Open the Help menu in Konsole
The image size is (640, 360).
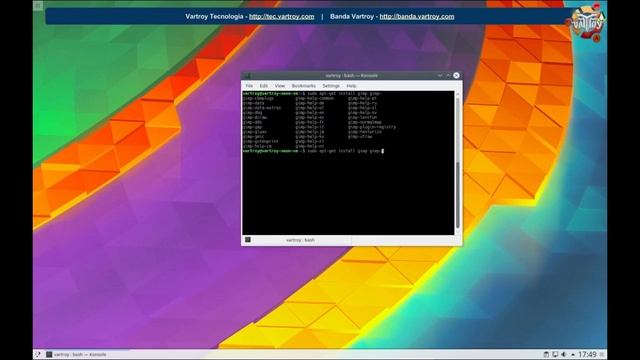pos(351,86)
